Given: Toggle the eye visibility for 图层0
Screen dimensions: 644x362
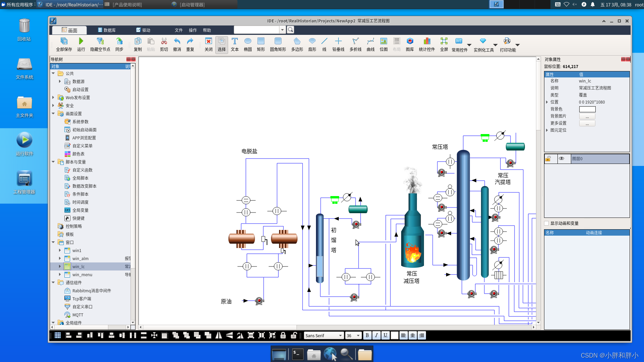Looking at the screenshot, I should pos(561,159).
